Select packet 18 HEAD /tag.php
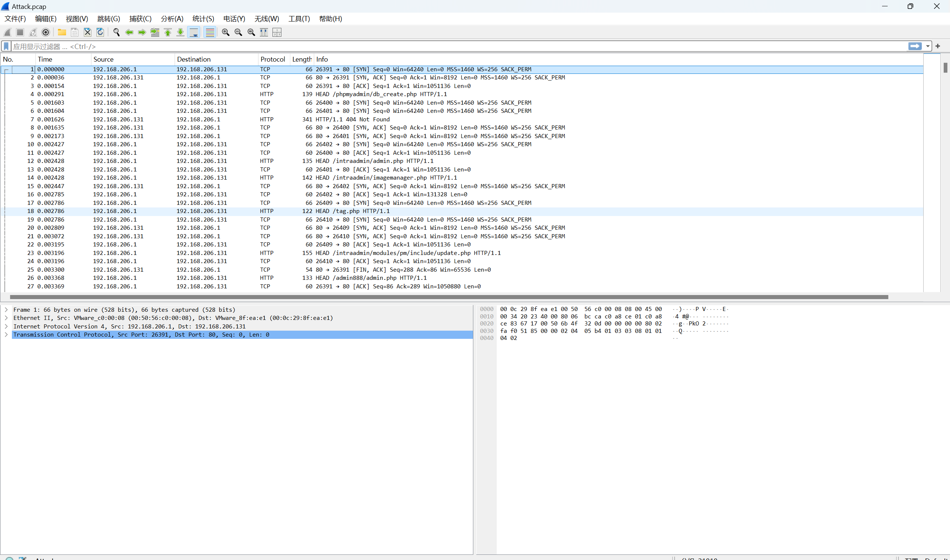Image resolution: width=950 pixels, height=560 pixels. click(462, 211)
